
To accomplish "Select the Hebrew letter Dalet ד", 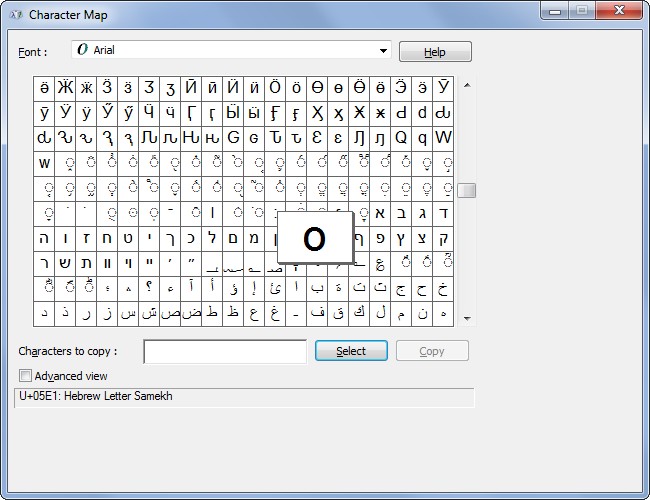I will pos(443,213).
